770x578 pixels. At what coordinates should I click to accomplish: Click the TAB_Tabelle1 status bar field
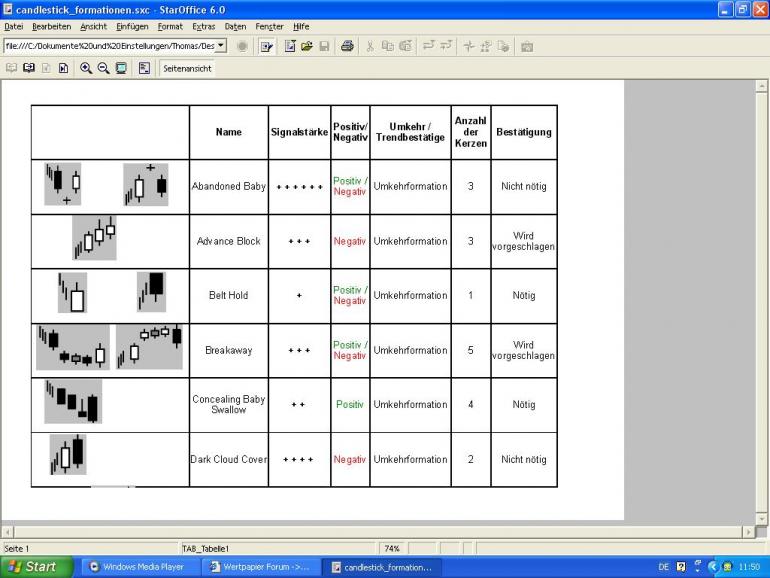pyautogui.click(x=277, y=548)
